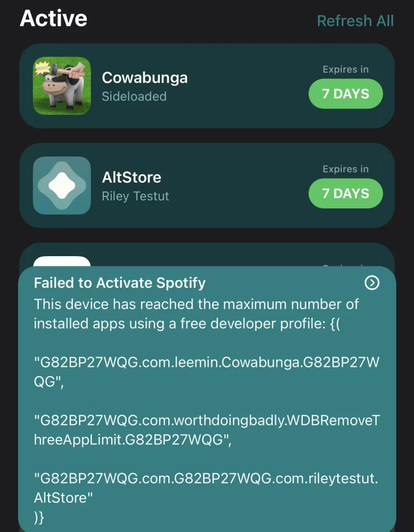This screenshot has height=532, width=414.
Task: Select the hammer-and-cow artwork on Cowabunga's icon
Action: click(65, 83)
